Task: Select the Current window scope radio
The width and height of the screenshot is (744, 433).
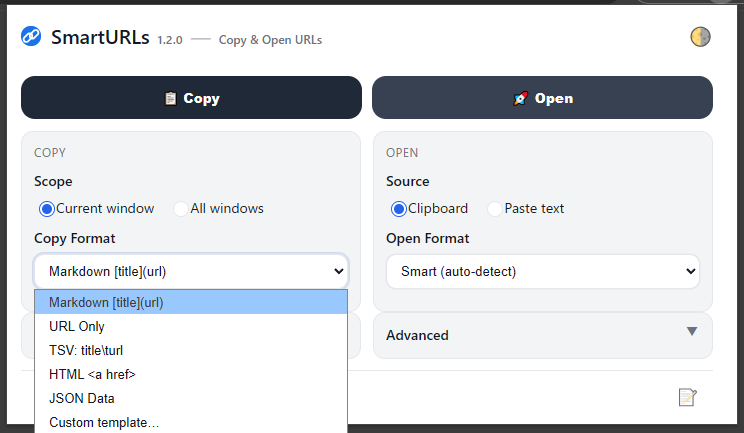Action: click(x=47, y=209)
